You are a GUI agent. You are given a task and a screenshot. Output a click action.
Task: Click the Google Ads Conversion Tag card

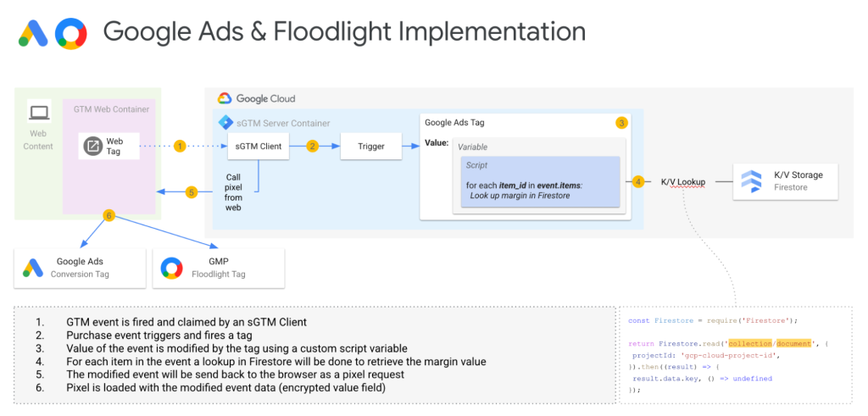coord(80,268)
